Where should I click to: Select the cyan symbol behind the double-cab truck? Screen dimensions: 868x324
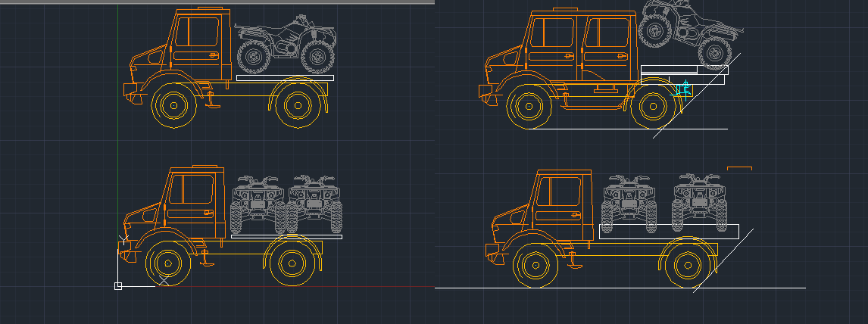tap(682, 90)
